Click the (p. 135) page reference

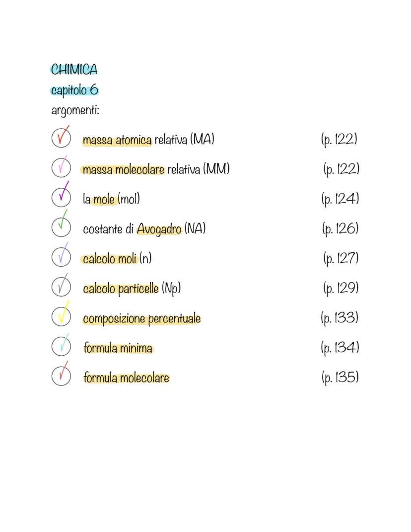click(340, 377)
